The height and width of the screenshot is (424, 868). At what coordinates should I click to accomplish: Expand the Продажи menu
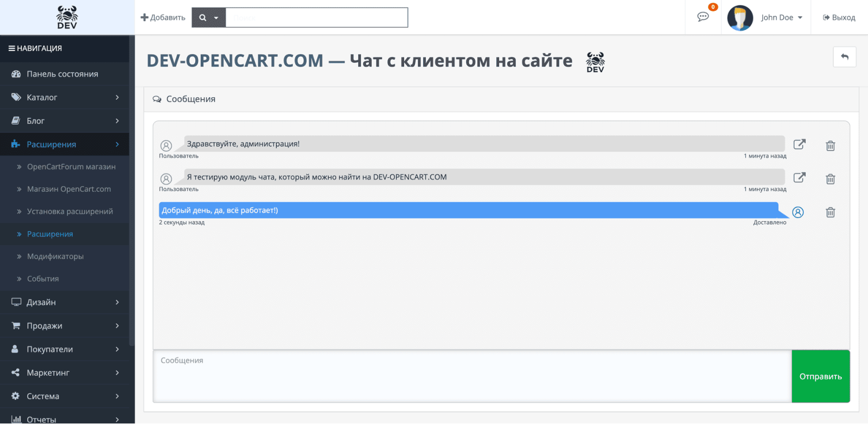pos(65,325)
